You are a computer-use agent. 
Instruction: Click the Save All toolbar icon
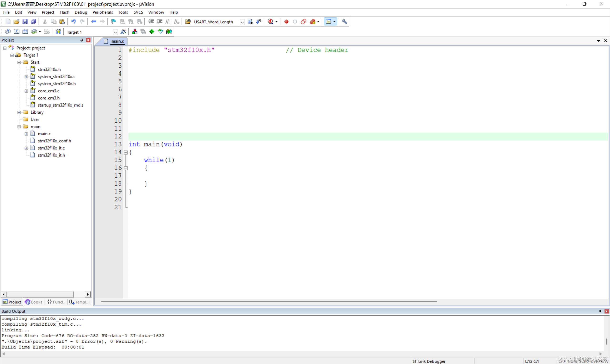point(34,22)
